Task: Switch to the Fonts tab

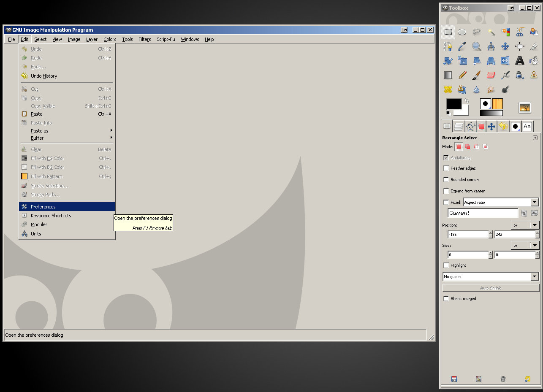Action: pyautogui.click(x=527, y=126)
